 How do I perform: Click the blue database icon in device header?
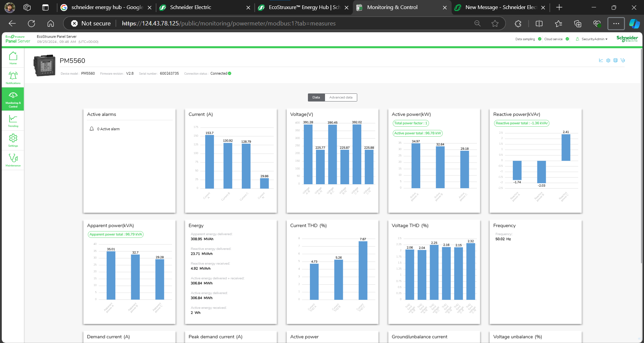(x=615, y=60)
